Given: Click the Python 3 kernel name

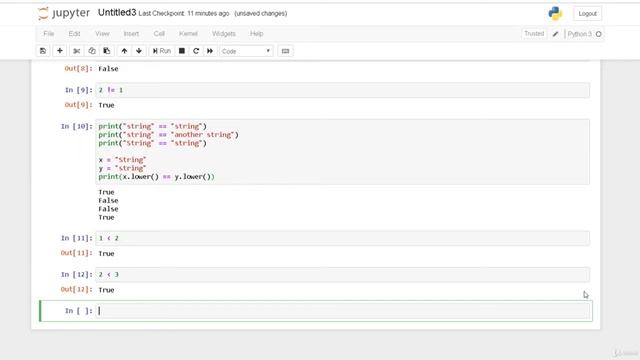Looking at the screenshot, I should (579, 34).
